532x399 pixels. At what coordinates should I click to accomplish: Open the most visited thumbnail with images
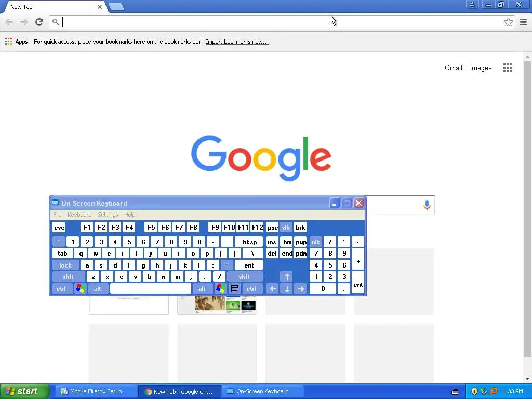tap(217, 304)
